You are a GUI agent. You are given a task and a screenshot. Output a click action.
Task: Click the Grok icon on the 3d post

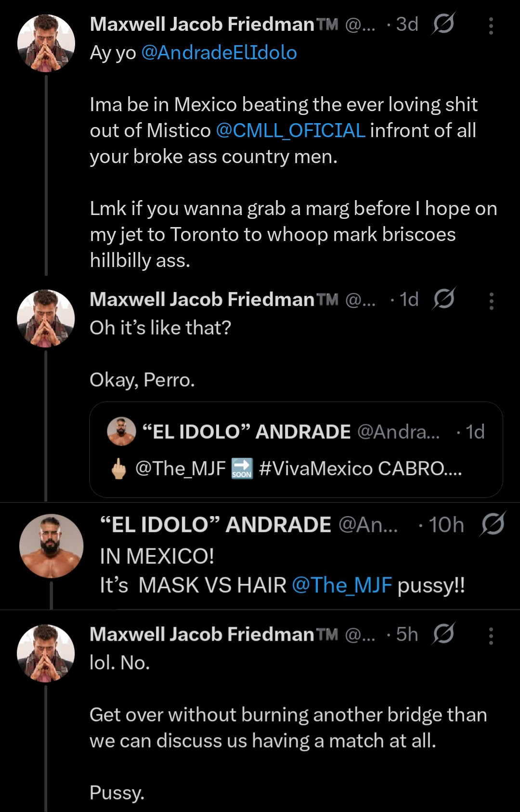click(443, 24)
